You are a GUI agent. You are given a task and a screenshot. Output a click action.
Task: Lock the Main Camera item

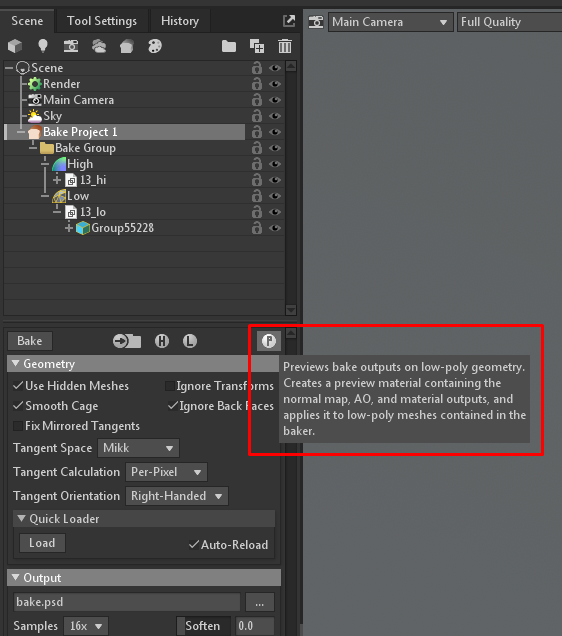click(x=257, y=100)
